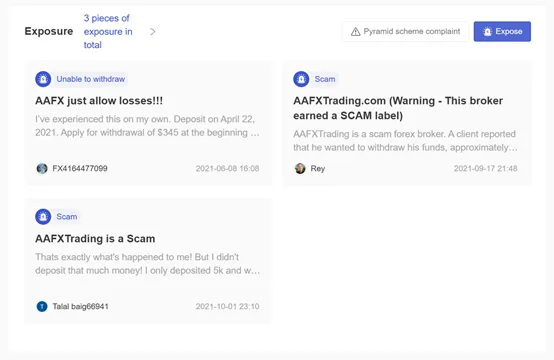Open the username Rey
554x360 pixels.
(318, 169)
